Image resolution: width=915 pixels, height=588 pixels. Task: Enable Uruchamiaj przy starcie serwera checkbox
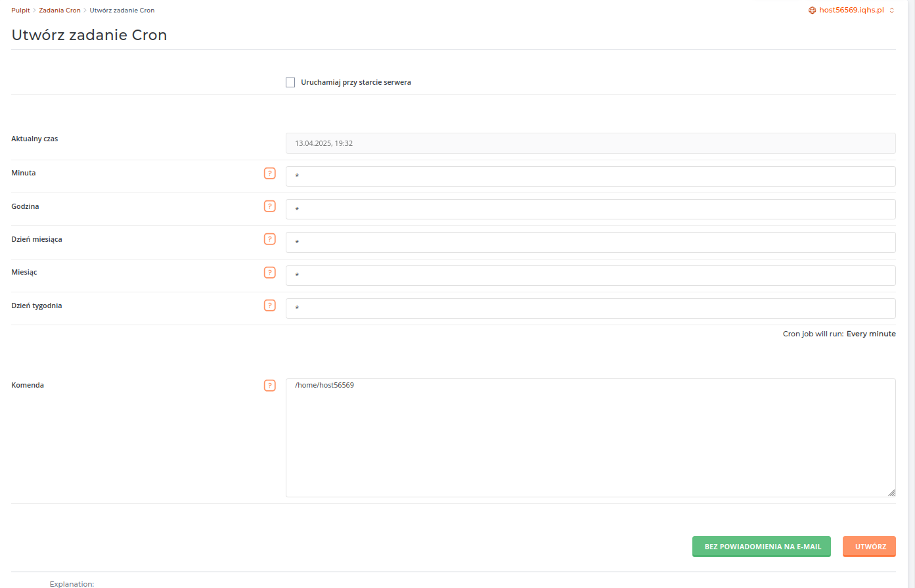pyautogui.click(x=290, y=83)
